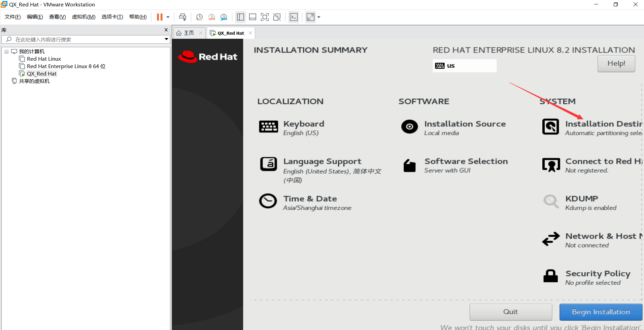
Task: Revert to snapshot using the toolbar icon
Action: coord(211,17)
